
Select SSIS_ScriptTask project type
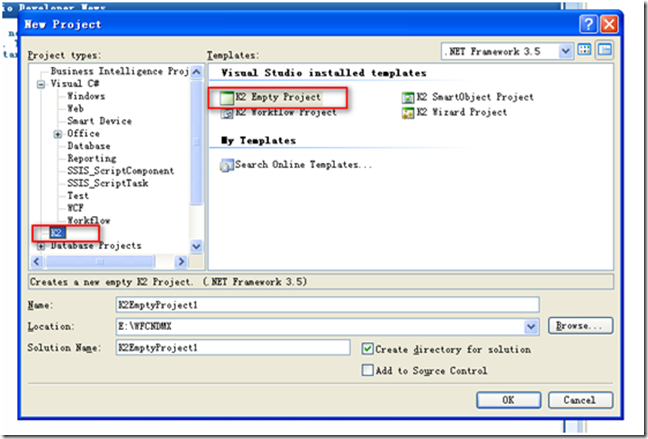click(x=107, y=183)
